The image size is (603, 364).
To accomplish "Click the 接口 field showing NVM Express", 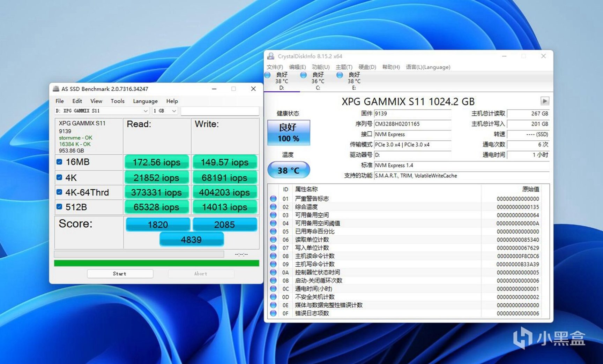I will pos(412,134).
